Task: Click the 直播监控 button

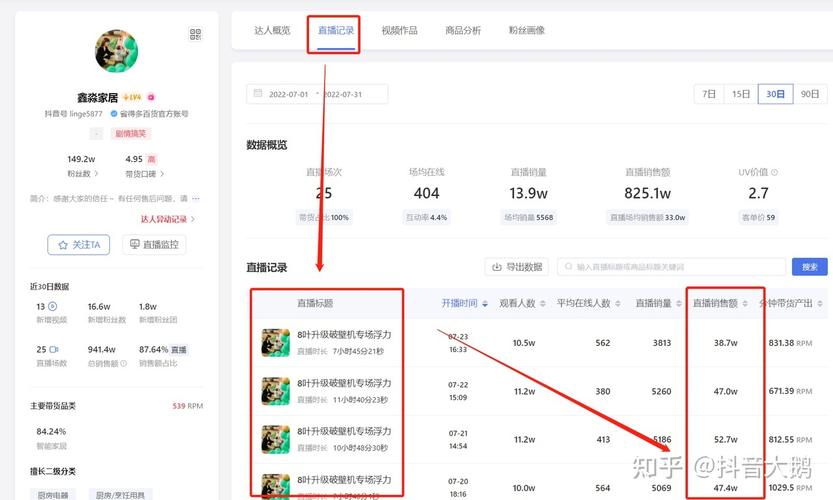Action: coord(154,244)
